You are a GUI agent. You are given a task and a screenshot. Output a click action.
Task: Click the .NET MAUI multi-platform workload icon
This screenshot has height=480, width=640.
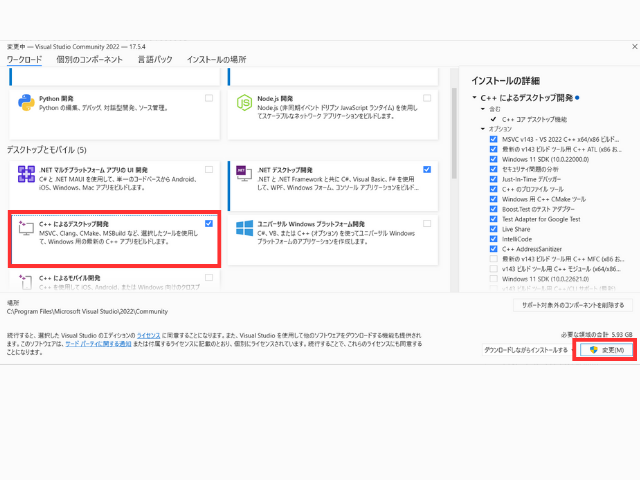[26, 174]
